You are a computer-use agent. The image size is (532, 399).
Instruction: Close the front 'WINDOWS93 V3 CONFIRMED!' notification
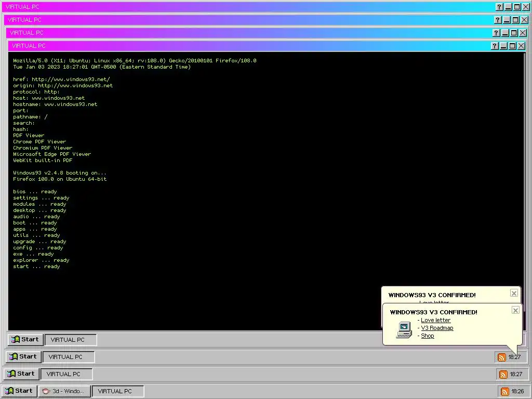pos(515,310)
